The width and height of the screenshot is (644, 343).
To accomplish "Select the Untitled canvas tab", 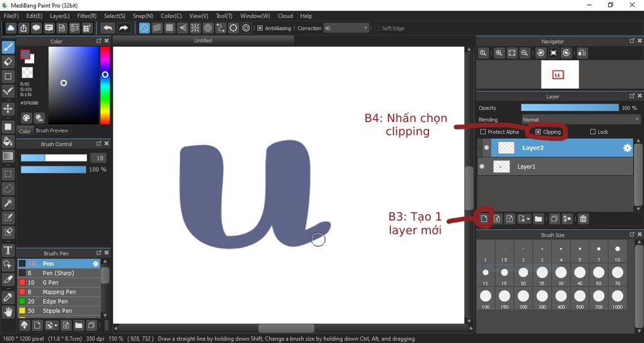I will tap(203, 40).
